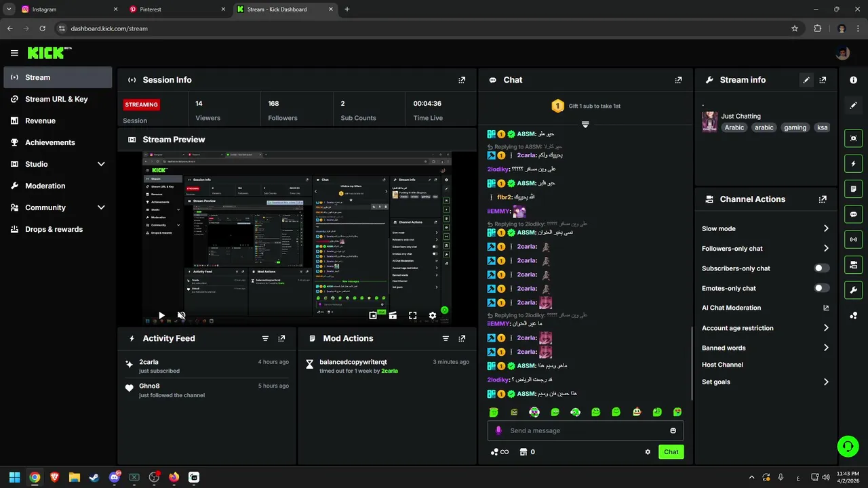Play the stream preview
The image size is (868, 488).
(x=161, y=316)
